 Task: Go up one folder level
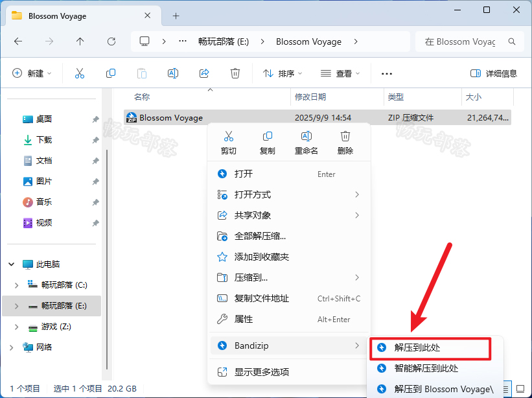pos(80,41)
